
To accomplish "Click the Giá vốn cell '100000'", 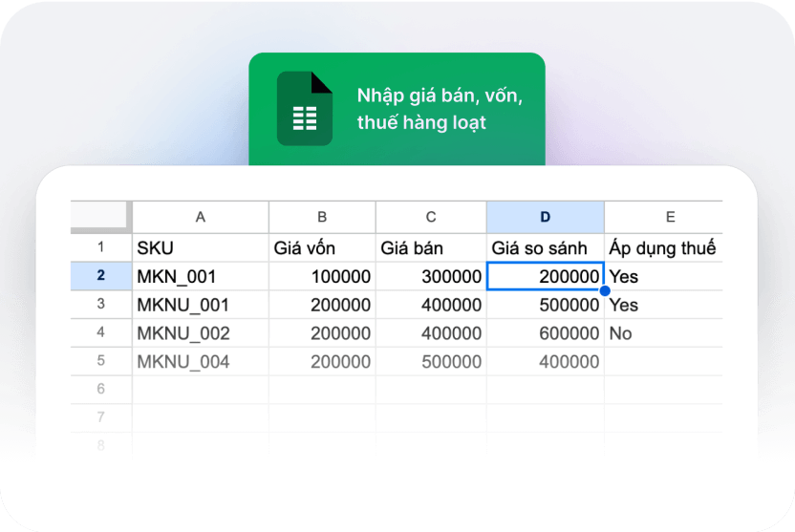I will (322, 276).
